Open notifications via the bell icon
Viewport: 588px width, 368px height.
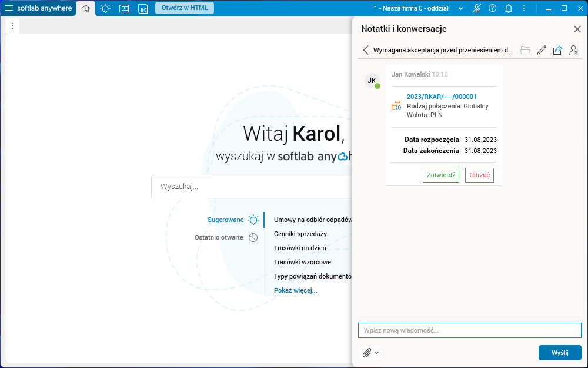(x=508, y=8)
